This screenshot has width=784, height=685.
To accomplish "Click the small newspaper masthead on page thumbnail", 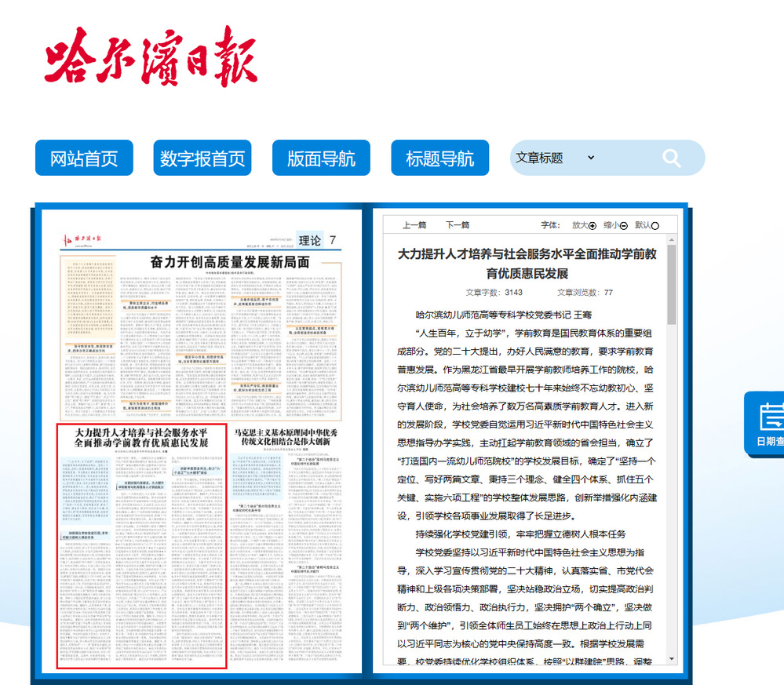I will coord(82,240).
